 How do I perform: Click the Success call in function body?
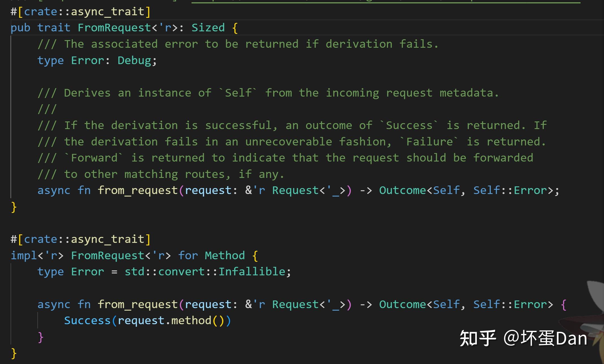87,321
